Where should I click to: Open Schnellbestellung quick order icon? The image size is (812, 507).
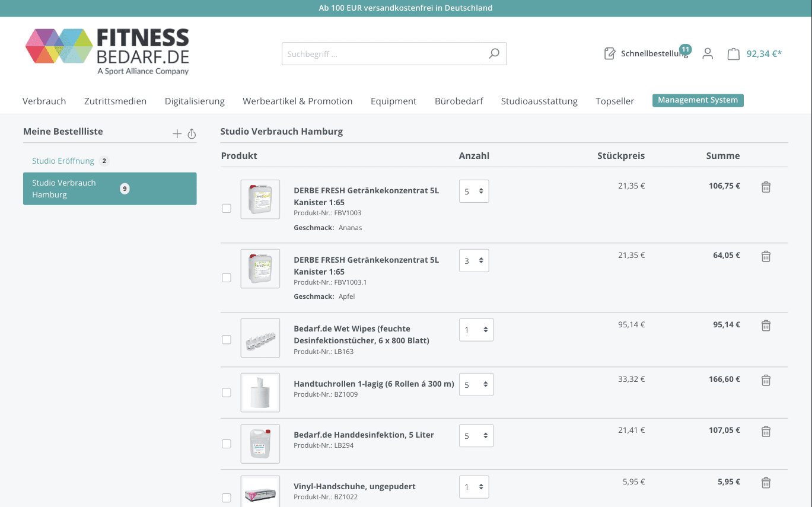pos(610,54)
